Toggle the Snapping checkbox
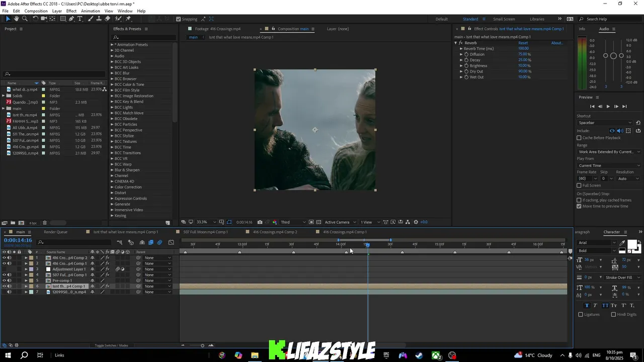This screenshot has width=644, height=362. click(178, 19)
